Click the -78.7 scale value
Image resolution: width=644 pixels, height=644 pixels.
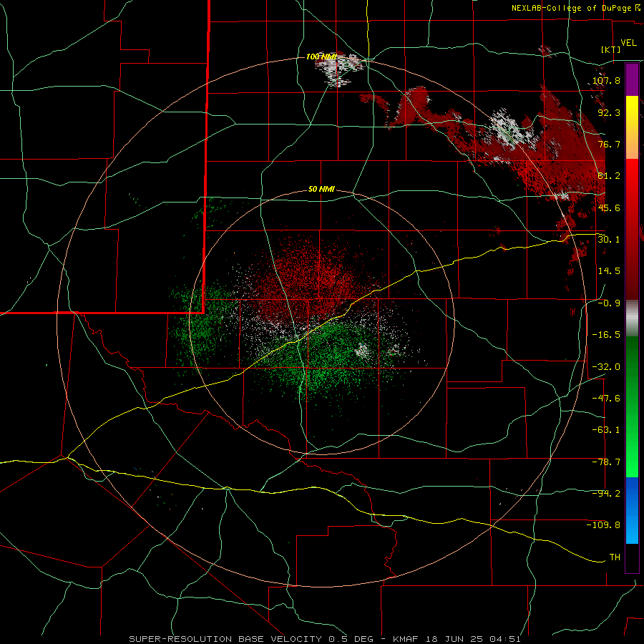[x=606, y=462]
